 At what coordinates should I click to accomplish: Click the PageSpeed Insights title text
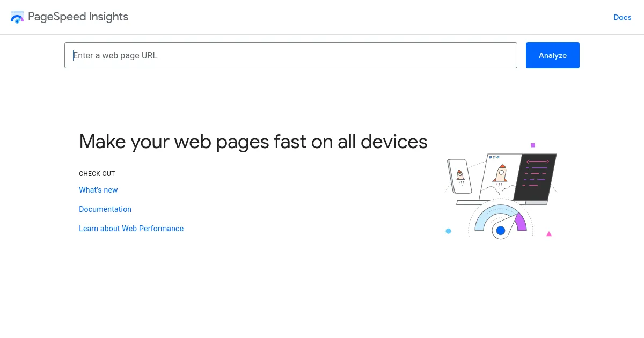pos(78,17)
